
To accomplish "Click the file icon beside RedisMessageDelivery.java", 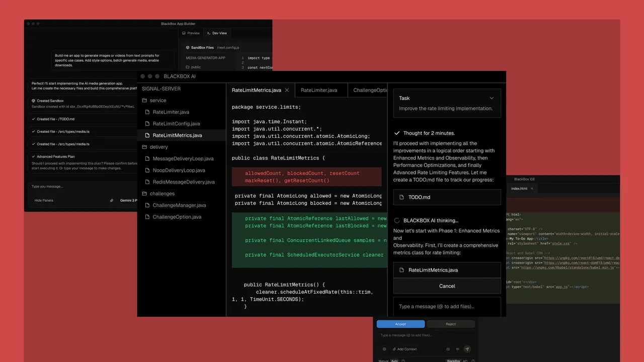I will (148, 182).
